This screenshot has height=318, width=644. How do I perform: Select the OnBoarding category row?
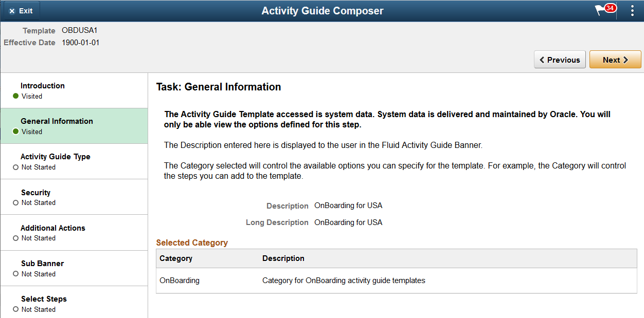[180, 280]
